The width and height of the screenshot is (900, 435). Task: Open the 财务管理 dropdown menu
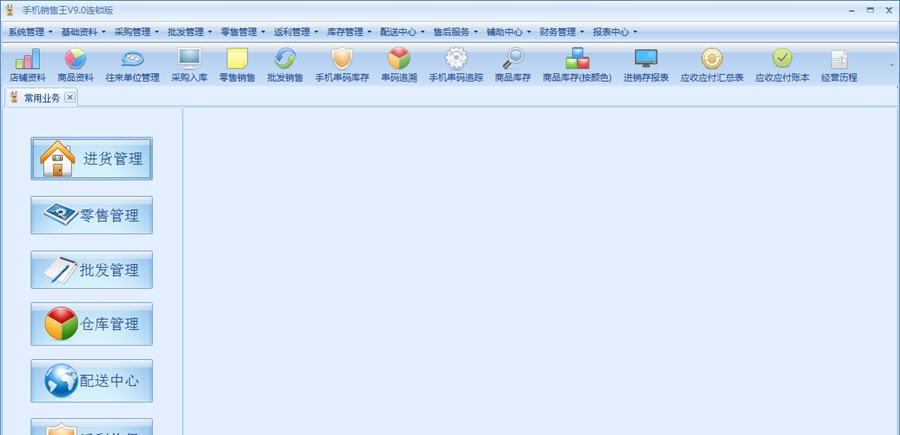pos(561,32)
